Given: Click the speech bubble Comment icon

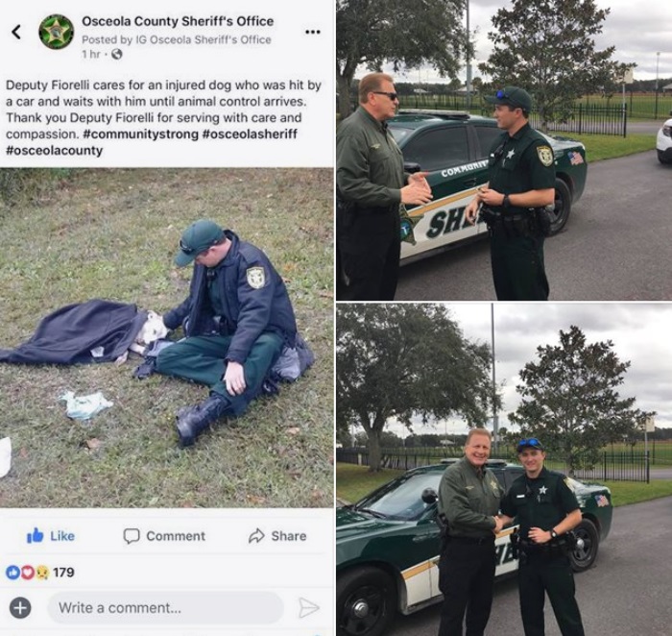Looking at the screenshot, I should coord(132,536).
